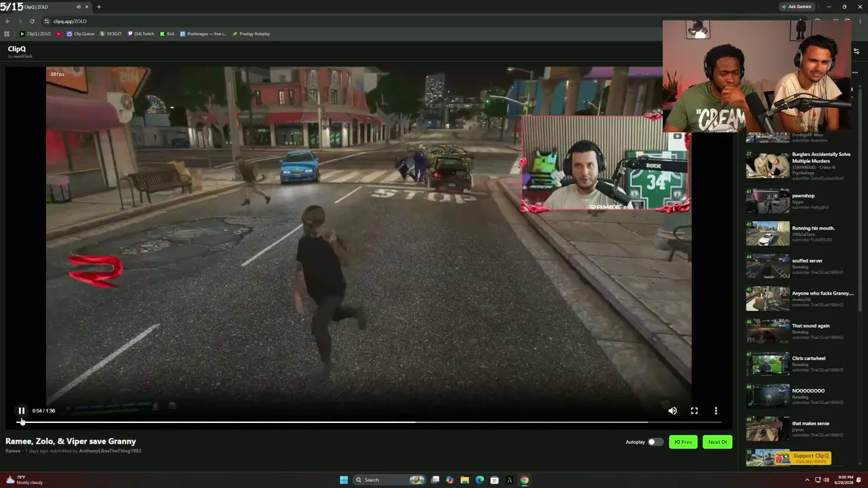Open the red YouTube bookmark icon
Image resolution: width=868 pixels, height=488 pixels.
(x=59, y=34)
